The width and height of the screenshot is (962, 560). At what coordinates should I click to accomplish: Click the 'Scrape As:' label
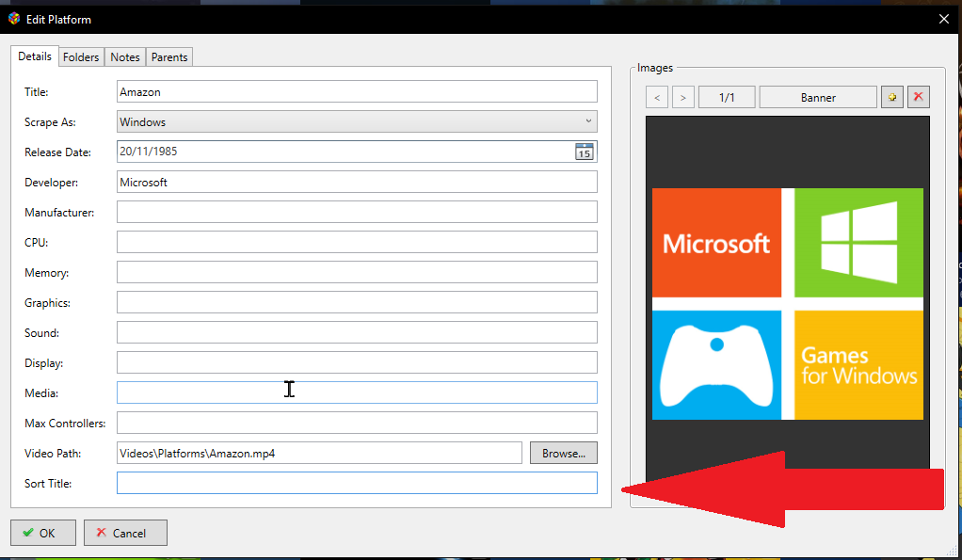tap(50, 122)
